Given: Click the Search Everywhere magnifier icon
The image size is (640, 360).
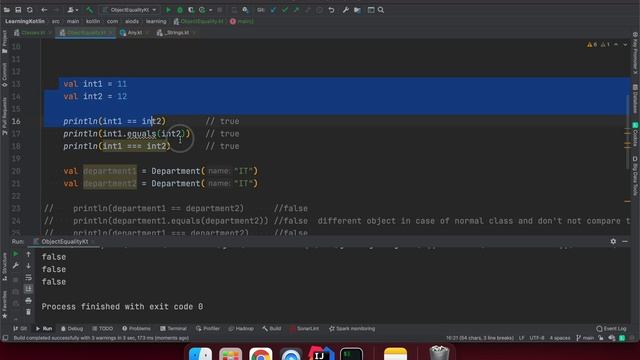Looking at the screenshot, I should click(381, 10).
